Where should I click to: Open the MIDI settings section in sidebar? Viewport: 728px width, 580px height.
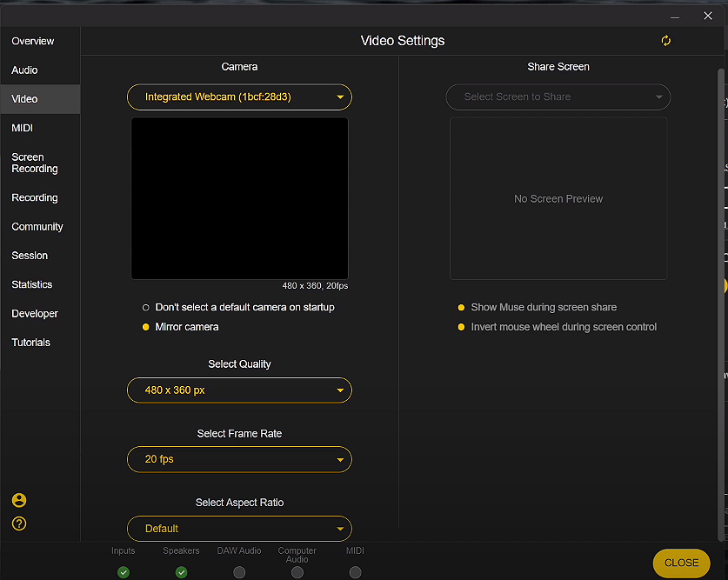40,128
